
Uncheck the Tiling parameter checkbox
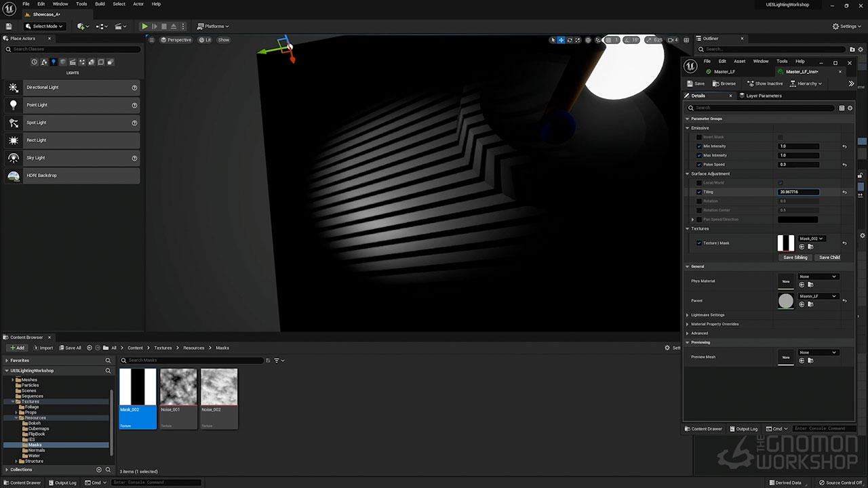click(699, 192)
